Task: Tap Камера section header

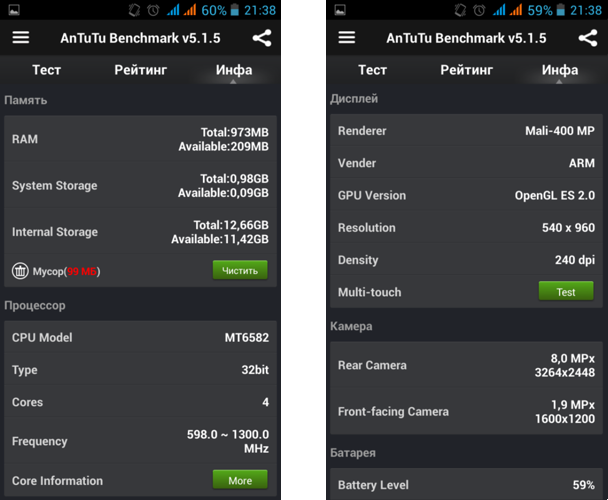Action: tap(351, 326)
